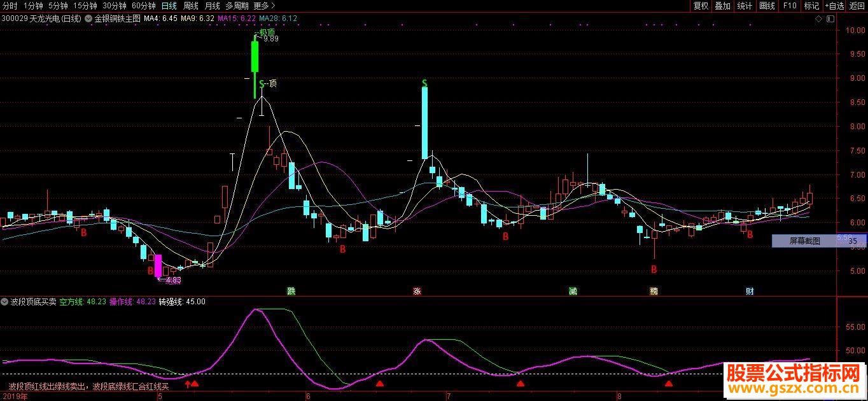Click the 300029 天龙光电 stock title
Viewport: 868px width, 401px height.
point(42,19)
